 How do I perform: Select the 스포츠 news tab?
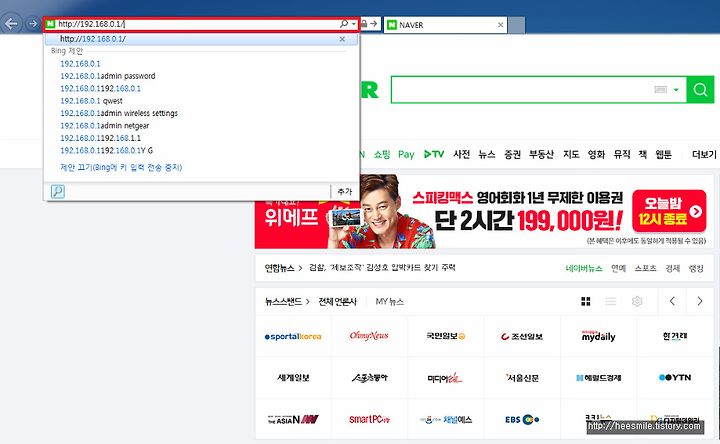pos(646,268)
